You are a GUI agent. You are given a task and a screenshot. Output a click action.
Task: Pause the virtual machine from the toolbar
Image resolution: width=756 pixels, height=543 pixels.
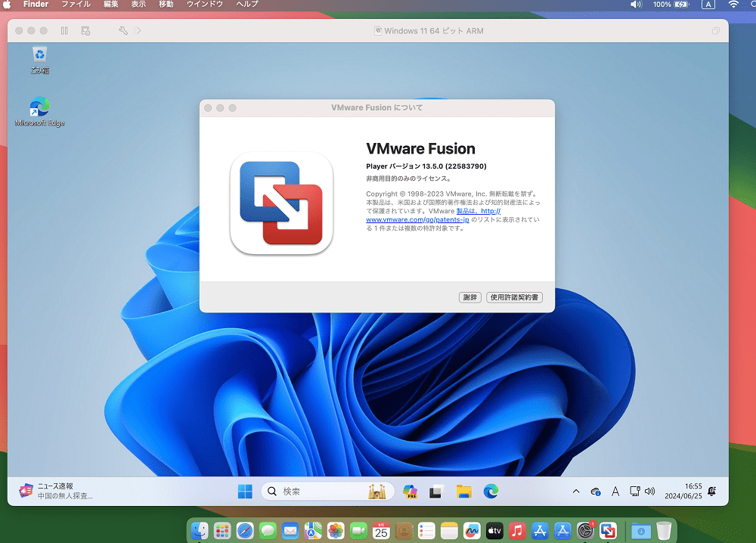coord(64,31)
